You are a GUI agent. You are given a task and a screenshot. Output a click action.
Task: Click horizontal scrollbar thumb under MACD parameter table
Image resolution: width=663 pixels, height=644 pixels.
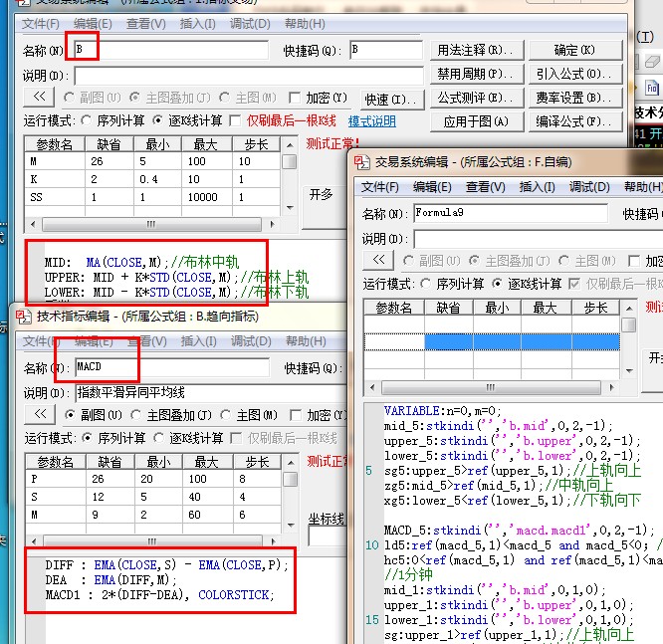152,541
